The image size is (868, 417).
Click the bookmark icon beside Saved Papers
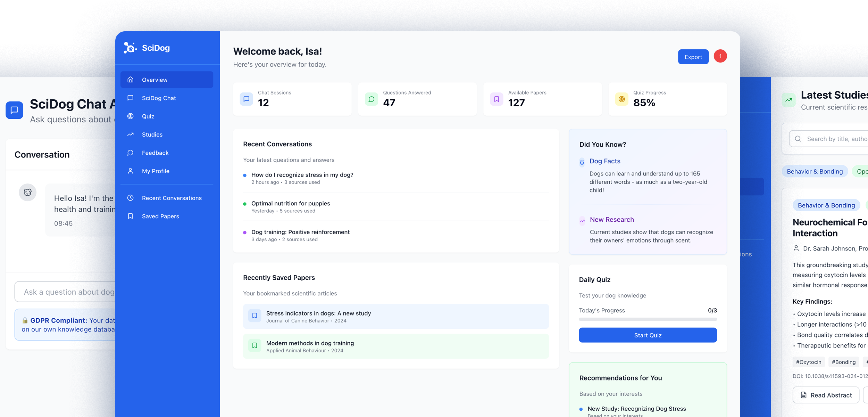(131, 216)
